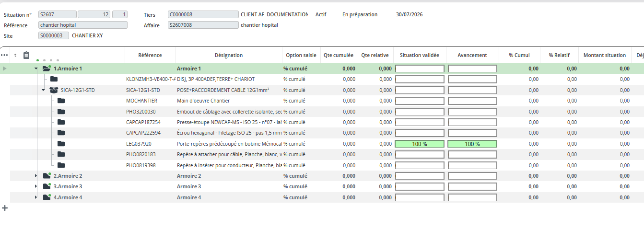Sort by the Référence column header
The height and width of the screenshot is (229, 644).
[x=150, y=55]
